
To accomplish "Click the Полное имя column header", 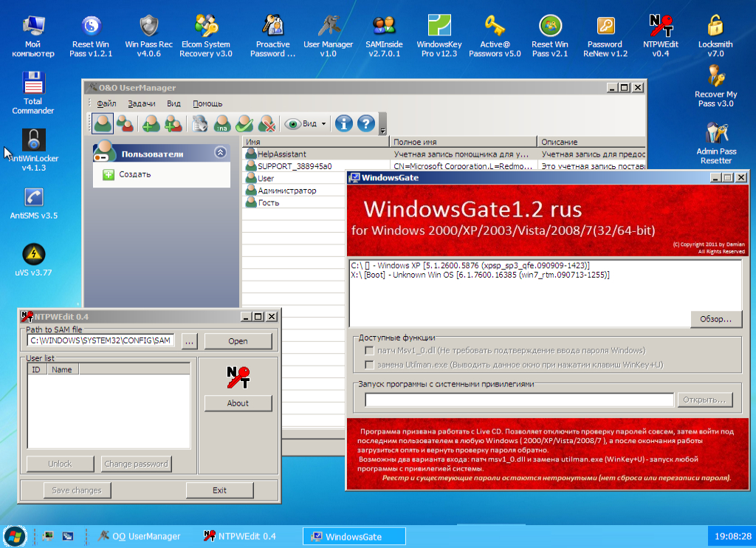I will click(464, 142).
